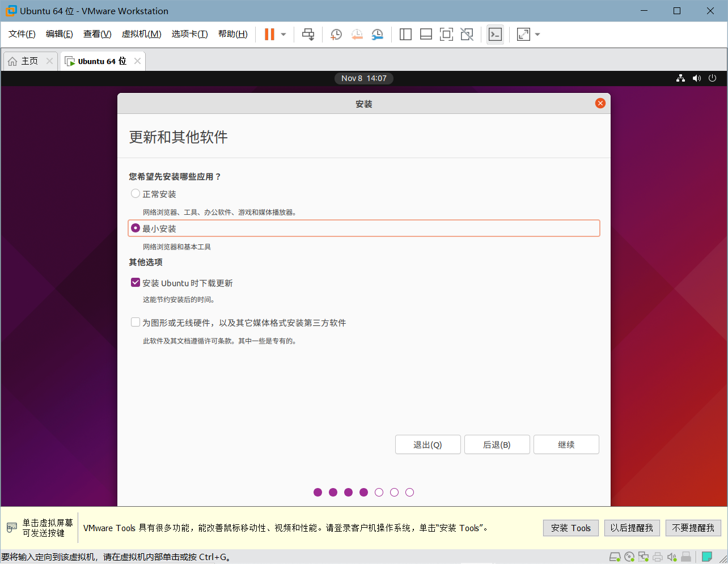Enable the third-party software checkbox

pos(136,322)
